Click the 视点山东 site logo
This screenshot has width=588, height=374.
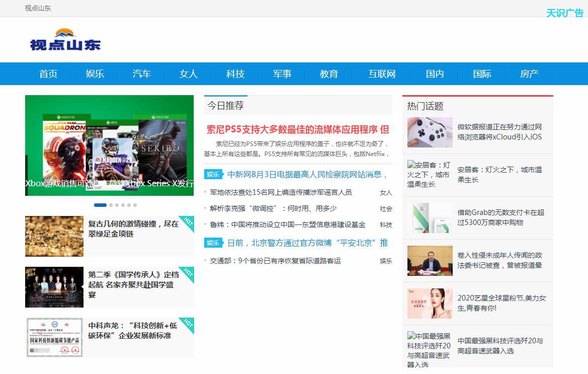pyautogui.click(x=65, y=40)
